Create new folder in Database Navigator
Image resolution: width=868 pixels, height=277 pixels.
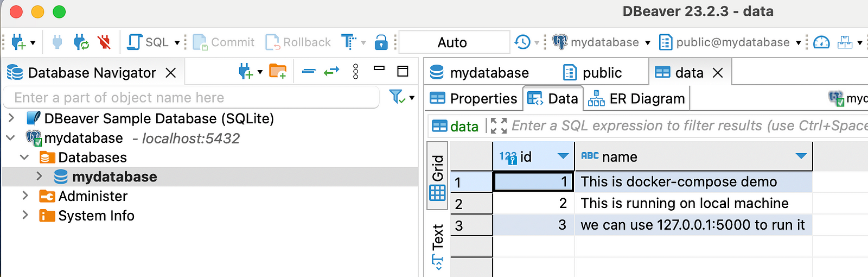[x=278, y=71]
